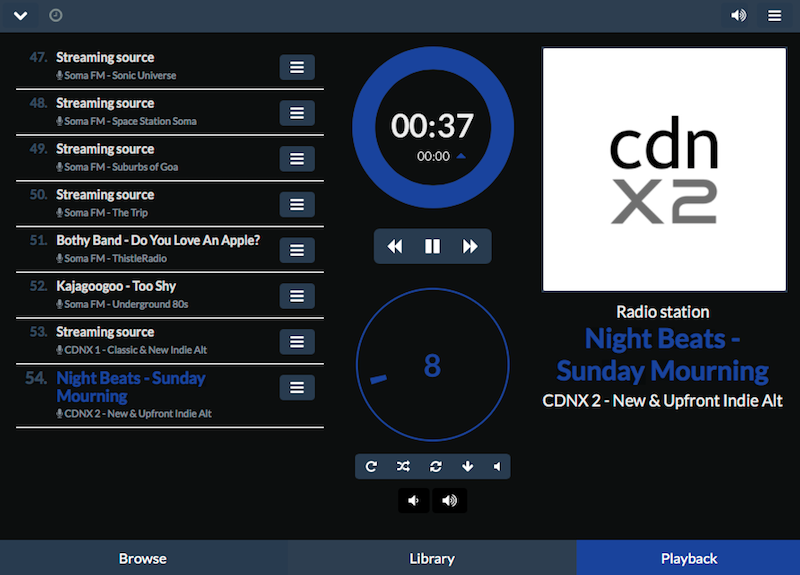Play queue item 47 Streaming source
The height and width of the screenshot is (575, 800).
[x=105, y=58]
